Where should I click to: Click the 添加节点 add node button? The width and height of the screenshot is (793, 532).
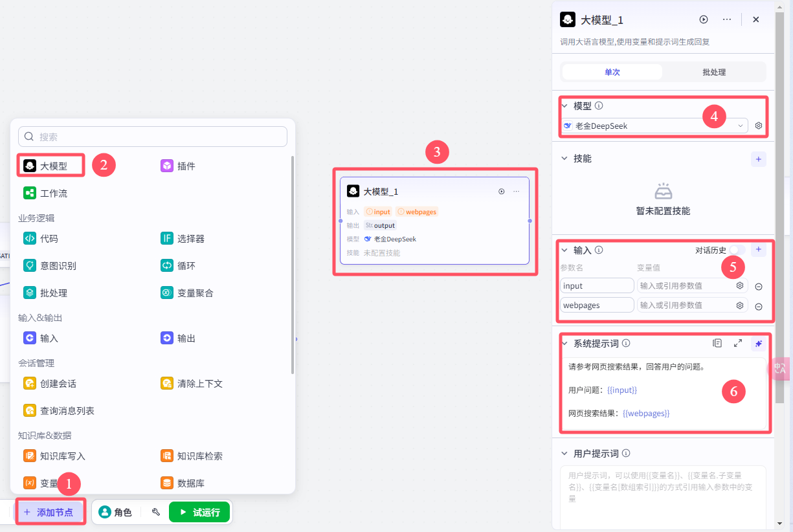point(49,512)
